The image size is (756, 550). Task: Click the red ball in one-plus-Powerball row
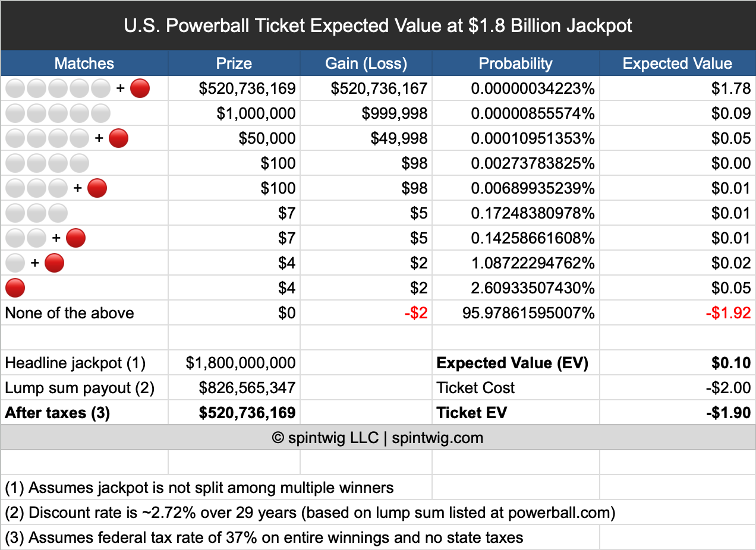pos(54,263)
